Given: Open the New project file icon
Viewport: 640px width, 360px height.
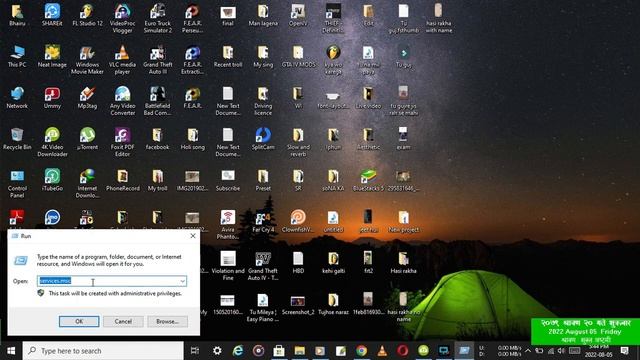Looking at the screenshot, I should pyautogui.click(x=403, y=221).
